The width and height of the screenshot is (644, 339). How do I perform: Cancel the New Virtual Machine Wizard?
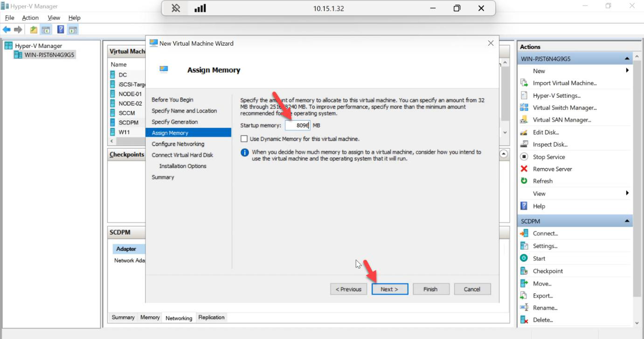click(472, 289)
